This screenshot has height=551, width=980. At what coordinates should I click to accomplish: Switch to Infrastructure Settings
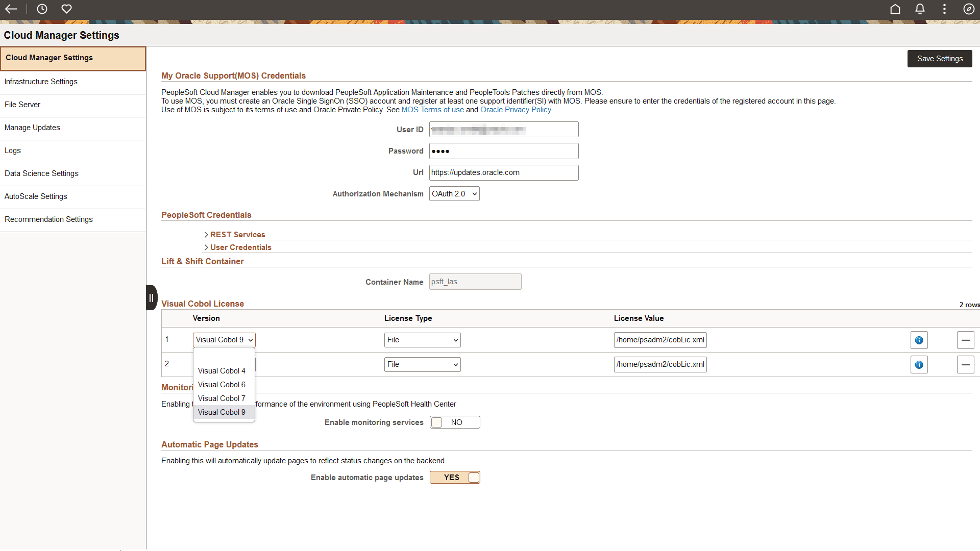41,81
